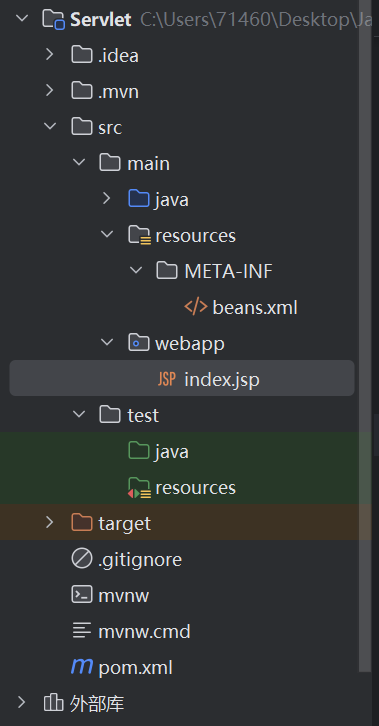This screenshot has width=379, height=726.
Task: Collapse the META-INF folder chevron
Action: click(136, 270)
